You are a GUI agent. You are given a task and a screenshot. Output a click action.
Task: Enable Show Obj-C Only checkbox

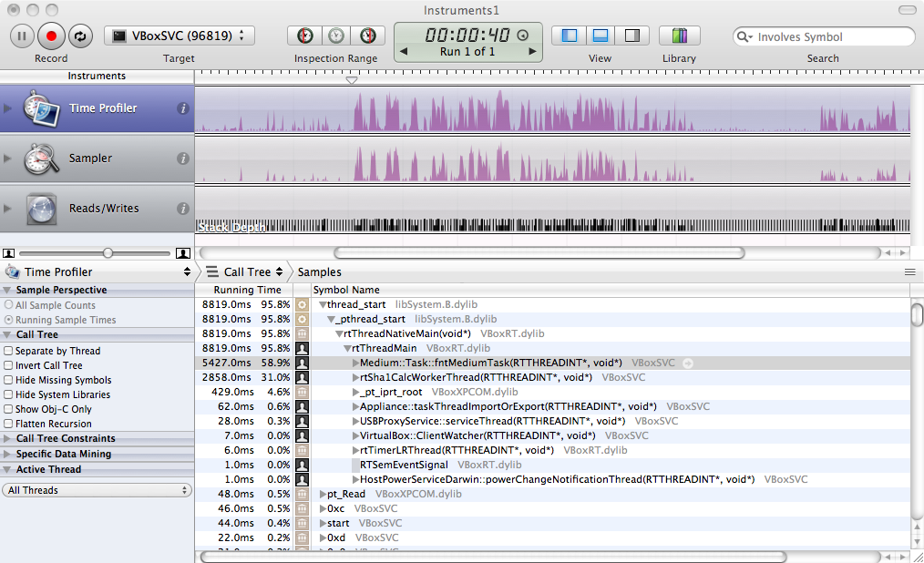click(x=9, y=409)
